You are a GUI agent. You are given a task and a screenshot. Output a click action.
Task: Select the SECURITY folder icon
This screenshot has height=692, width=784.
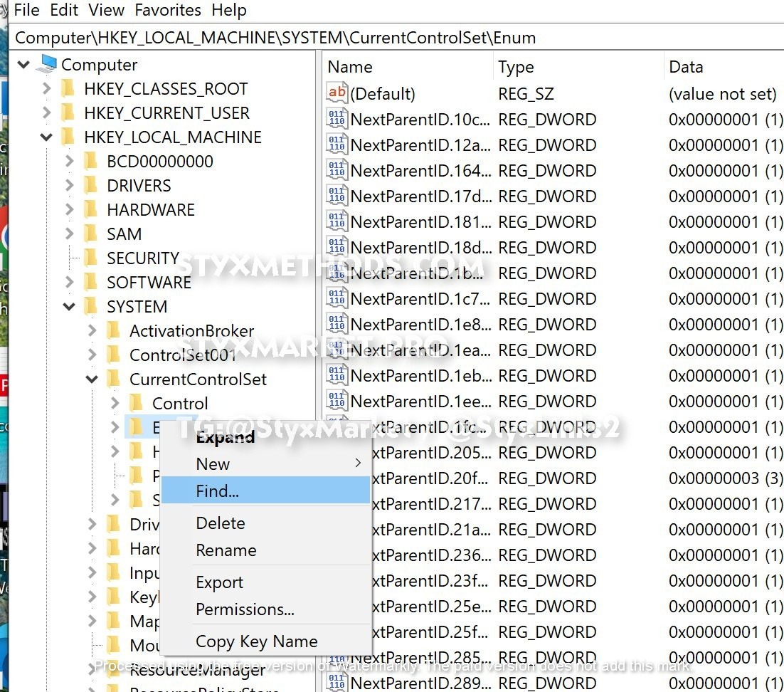coord(91,257)
